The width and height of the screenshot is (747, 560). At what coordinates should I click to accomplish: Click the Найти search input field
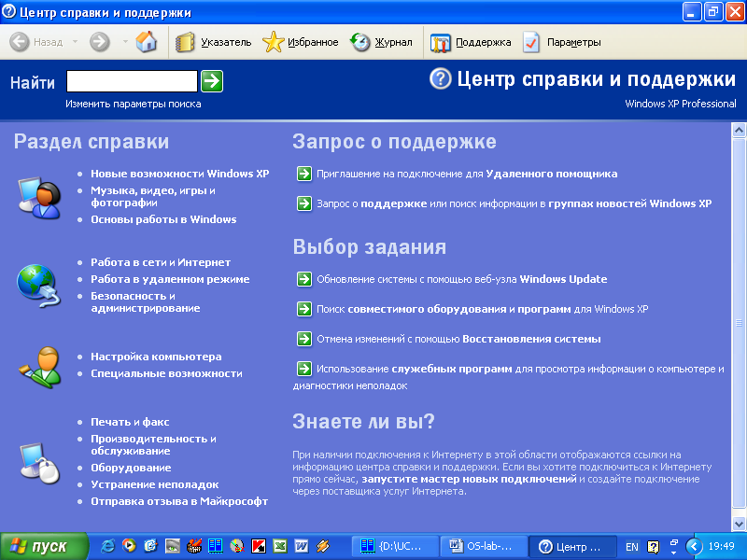click(132, 81)
